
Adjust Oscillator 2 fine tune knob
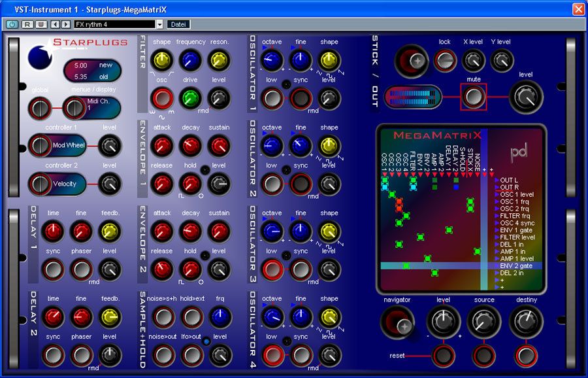point(301,145)
